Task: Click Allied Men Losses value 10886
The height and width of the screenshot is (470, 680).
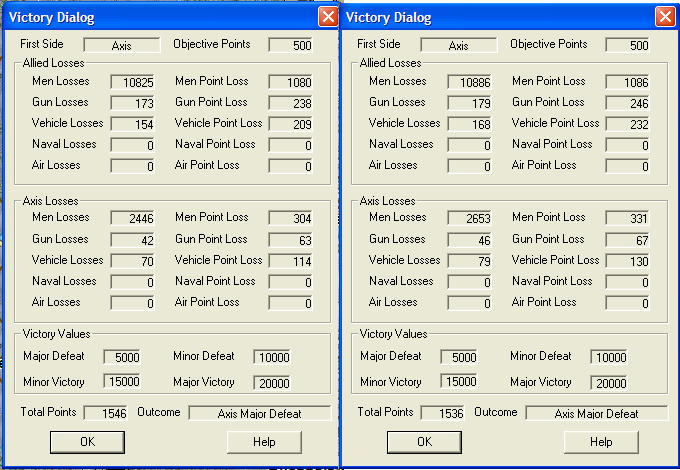Action: 469,82
